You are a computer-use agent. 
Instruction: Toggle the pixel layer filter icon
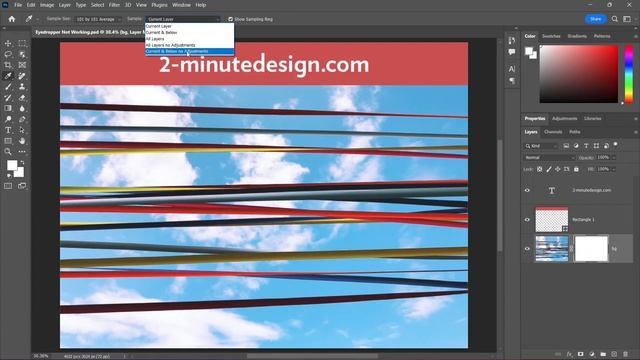click(566, 146)
